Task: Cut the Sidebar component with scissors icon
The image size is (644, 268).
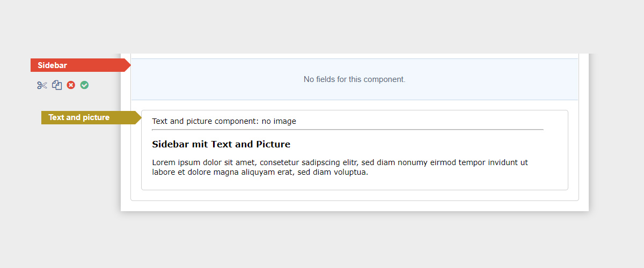Action: tap(42, 85)
